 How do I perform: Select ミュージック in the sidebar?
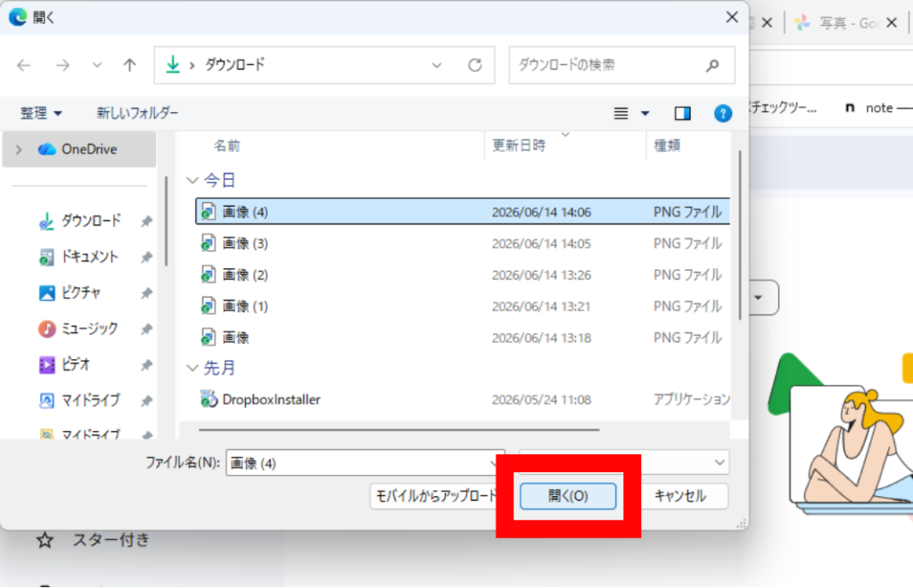(x=90, y=329)
